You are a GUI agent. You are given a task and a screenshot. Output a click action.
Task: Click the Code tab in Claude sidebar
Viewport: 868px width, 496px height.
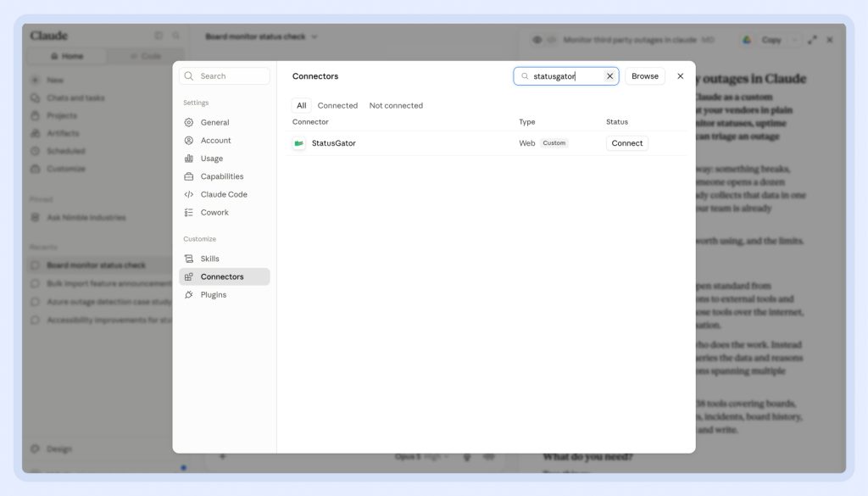point(146,56)
